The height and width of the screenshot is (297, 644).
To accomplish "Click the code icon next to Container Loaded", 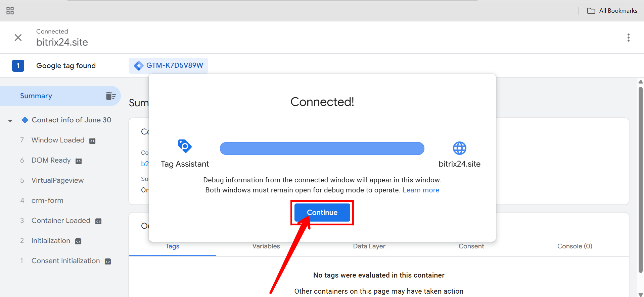I will [x=98, y=221].
